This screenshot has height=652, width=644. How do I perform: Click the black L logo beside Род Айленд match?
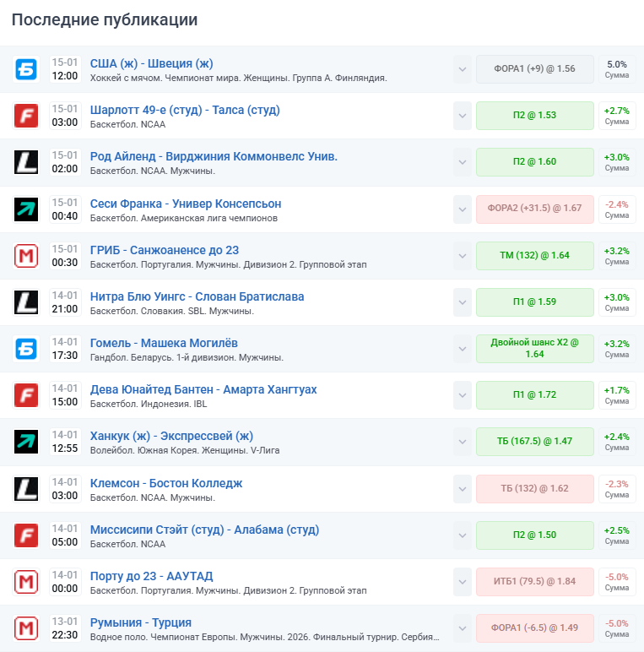point(27,162)
